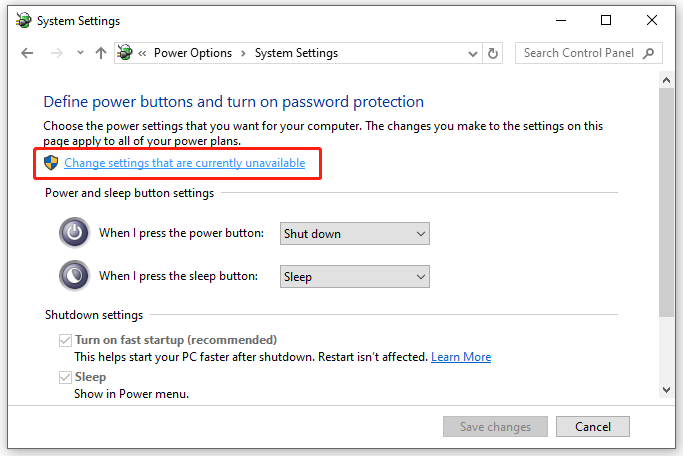Toggle the Sleep power menu checkbox
This screenshot has height=456, width=683.
tap(66, 377)
